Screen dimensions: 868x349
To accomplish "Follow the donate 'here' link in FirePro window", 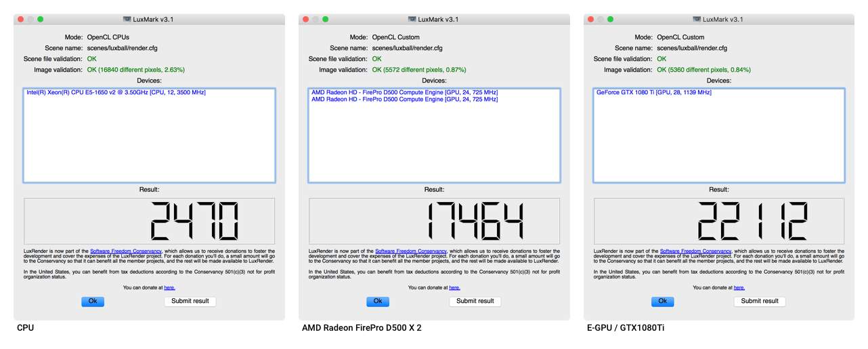I will 454,287.
